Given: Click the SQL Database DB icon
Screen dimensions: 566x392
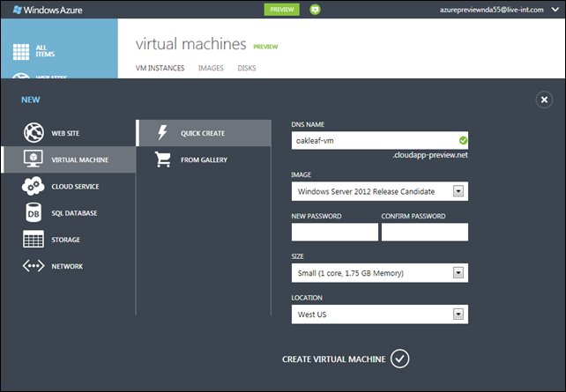Looking at the screenshot, I should (34, 212).
